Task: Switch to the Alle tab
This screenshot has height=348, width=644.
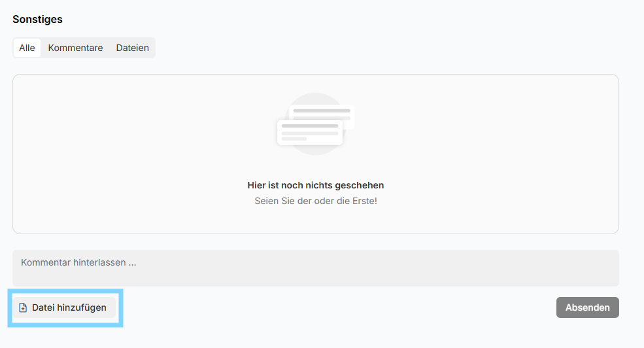Action: [x=27, y=48]
